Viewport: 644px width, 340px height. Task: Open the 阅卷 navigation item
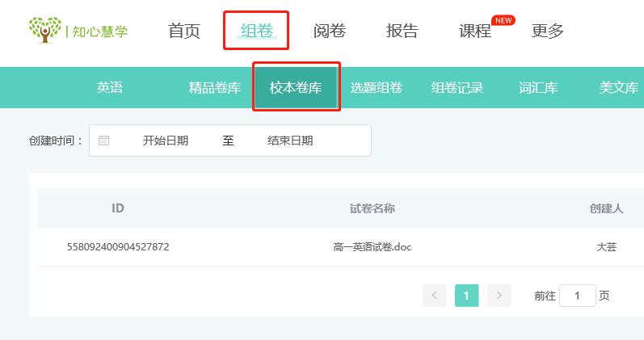click(330, 31)
